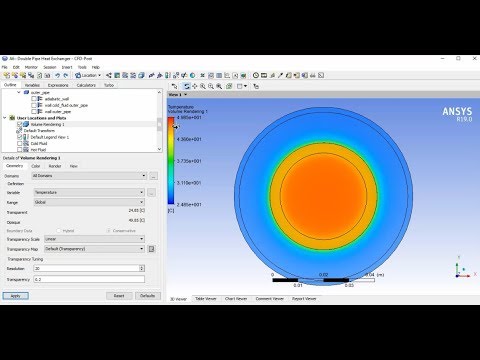Collapse User Locations and Plots node

[5, 118]
